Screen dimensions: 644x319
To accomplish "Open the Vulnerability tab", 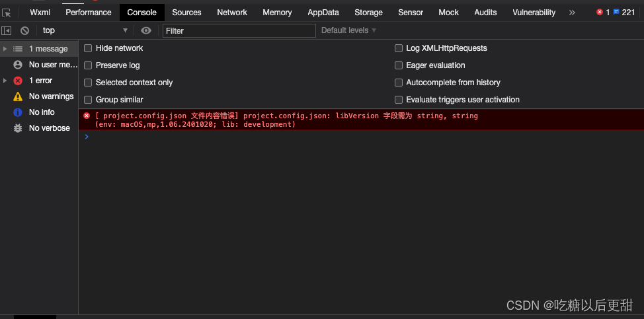I will pyautogui.click(x=534, y=13).
